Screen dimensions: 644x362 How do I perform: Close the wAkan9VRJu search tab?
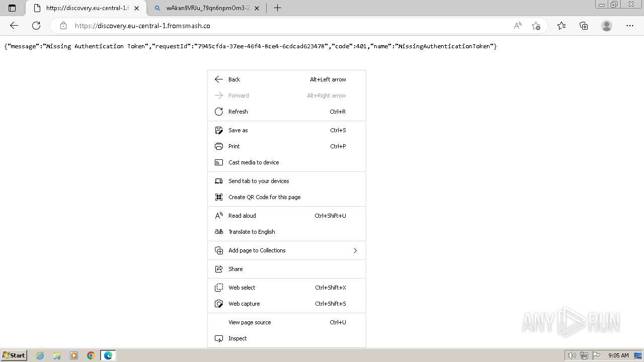tap(258, 8)
